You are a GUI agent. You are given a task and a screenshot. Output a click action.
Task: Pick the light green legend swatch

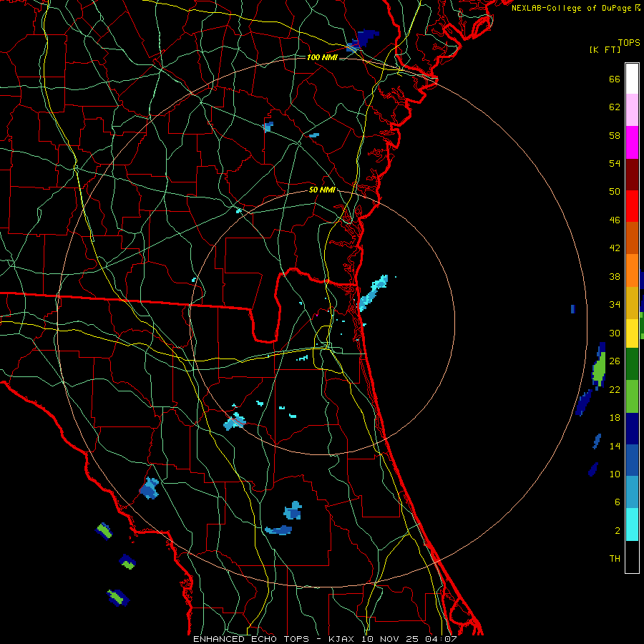632,396
